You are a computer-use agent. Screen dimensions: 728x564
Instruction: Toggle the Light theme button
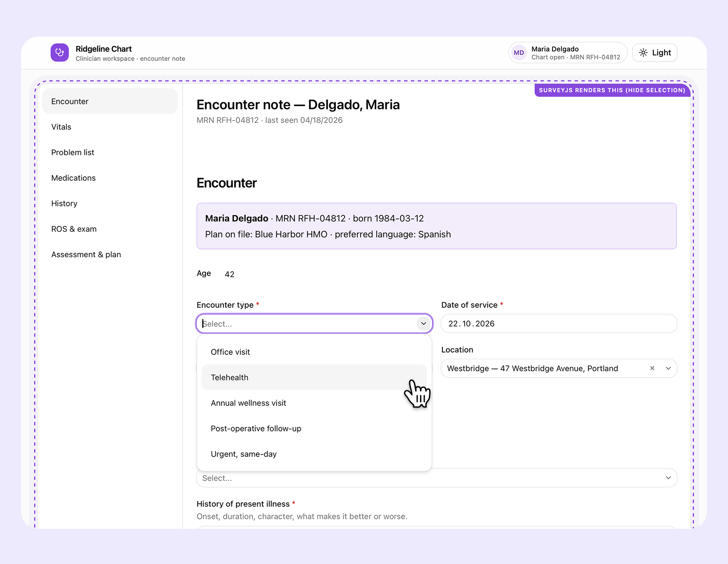pos(655,53)
